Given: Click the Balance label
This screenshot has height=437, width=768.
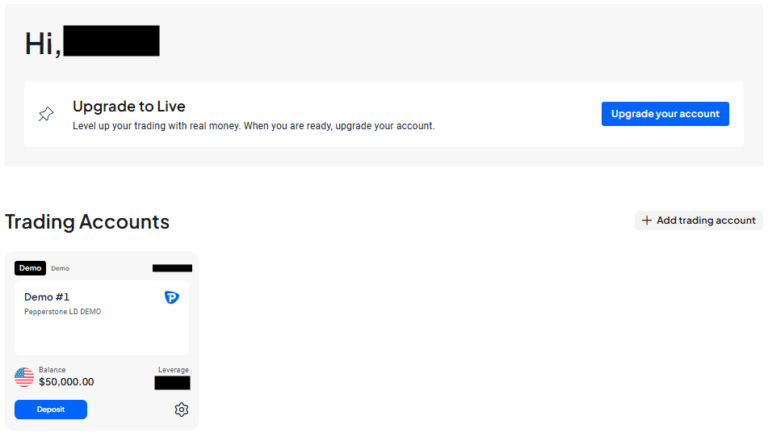Looking at the screenshot, I should coord(52,369).
